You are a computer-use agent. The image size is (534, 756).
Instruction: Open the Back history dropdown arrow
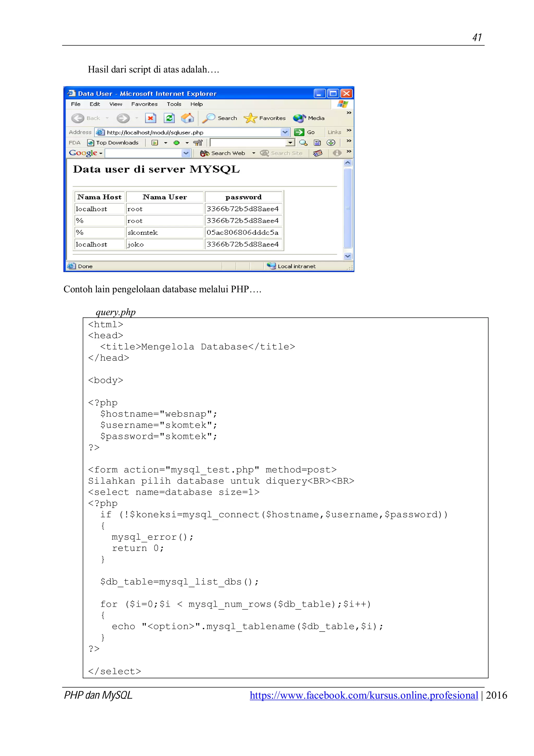[107, 118]
